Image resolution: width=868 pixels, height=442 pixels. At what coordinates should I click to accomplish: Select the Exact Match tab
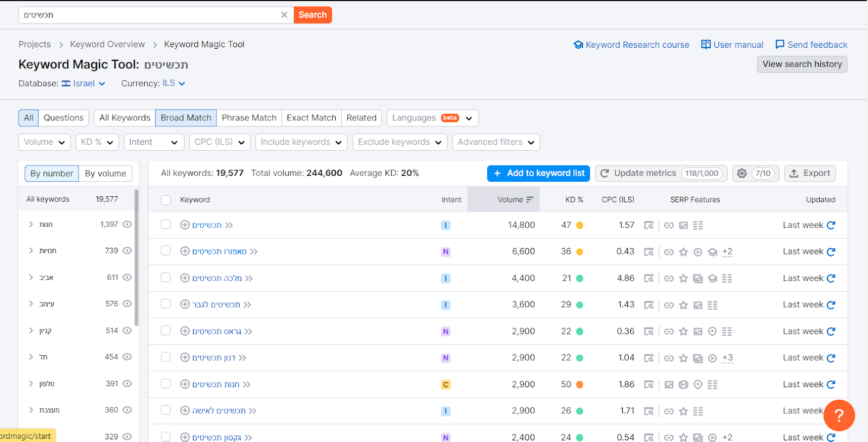(x=311, y=118)
